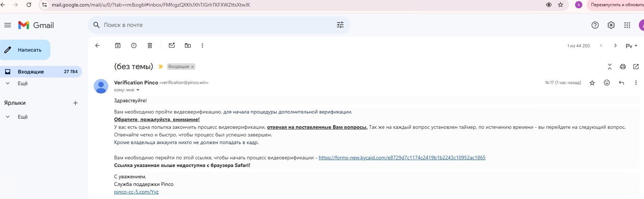Click the search magnifier icon
Screen dimensions: 644x199
[97, 25]
